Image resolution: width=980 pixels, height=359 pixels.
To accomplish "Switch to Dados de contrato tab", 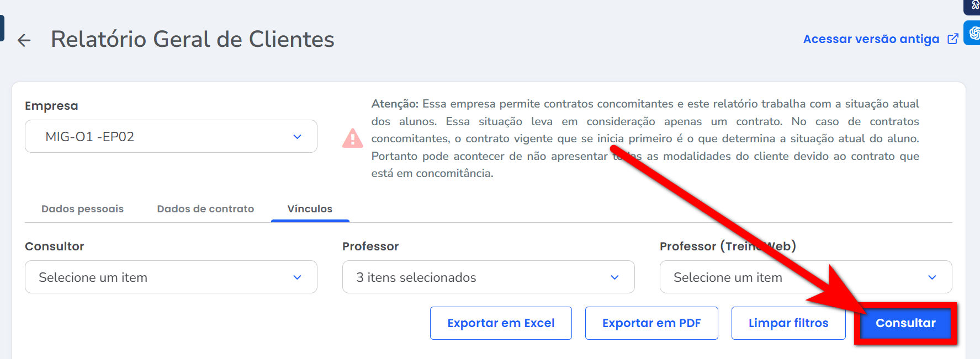I will click(205, 209).
